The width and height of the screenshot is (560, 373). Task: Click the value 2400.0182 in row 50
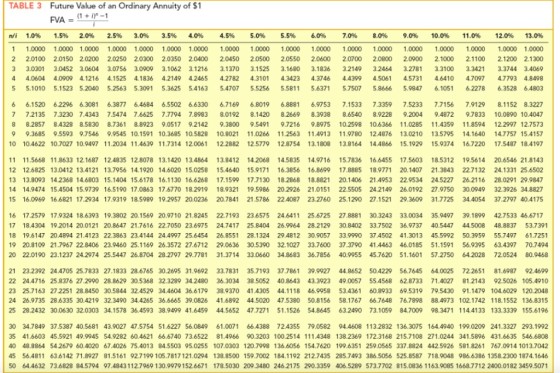[503, 366]
